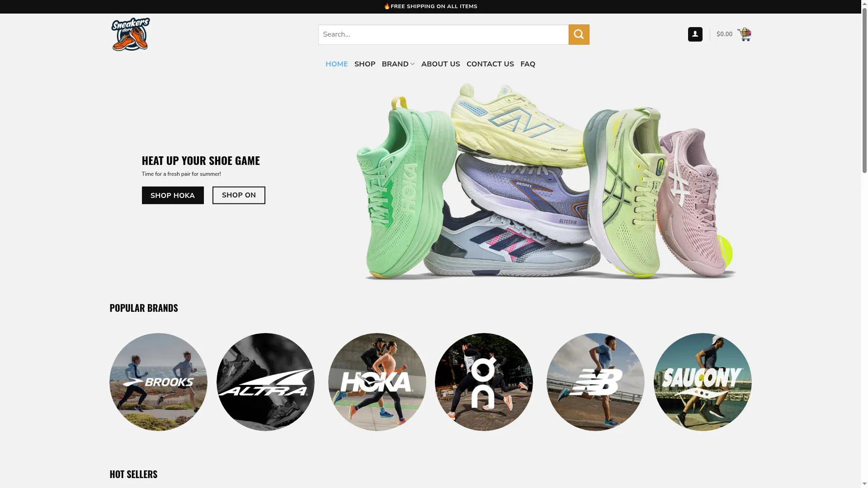Open the account user icon
Viewport: 868px width, 488px height.
(x=695, y=34)
